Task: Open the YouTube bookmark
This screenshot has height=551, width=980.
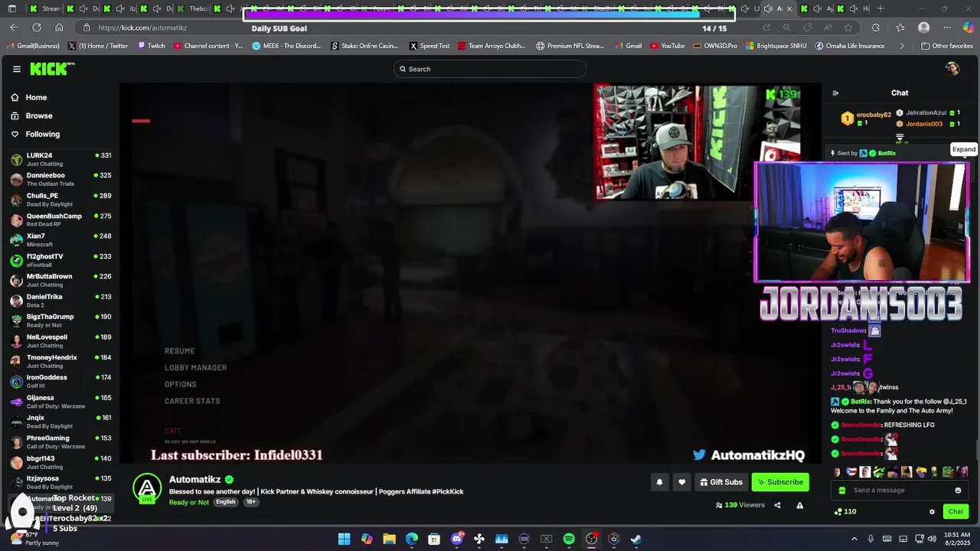Action: click(x=668, y=46)
